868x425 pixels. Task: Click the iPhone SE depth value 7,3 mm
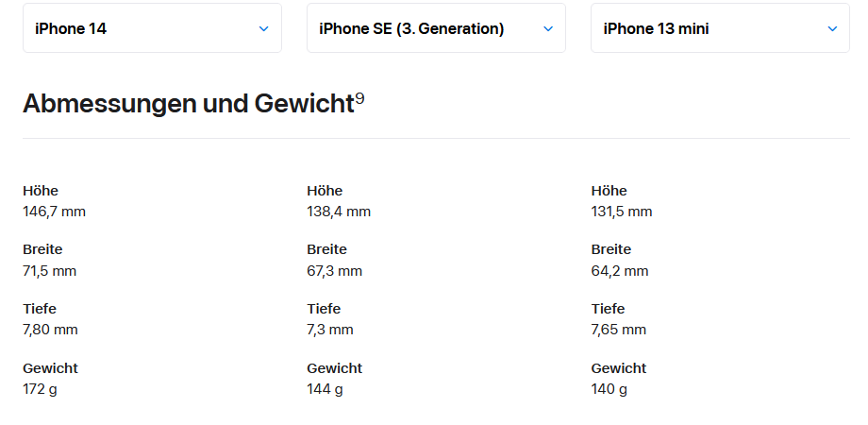[330, 330]
